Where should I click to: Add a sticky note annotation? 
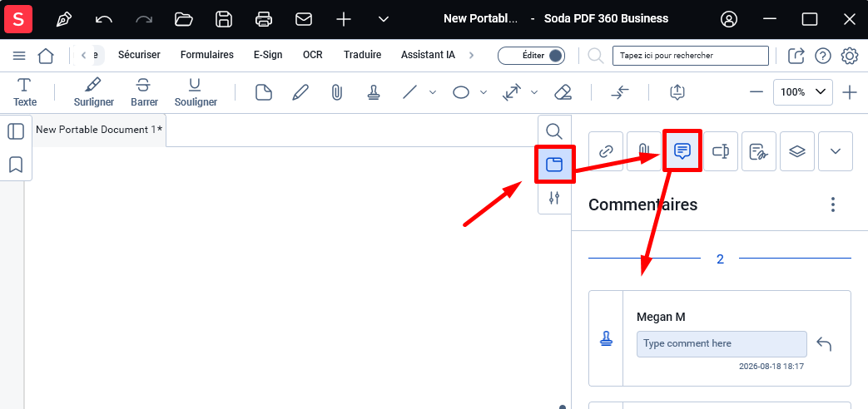[x=264, y=92]
